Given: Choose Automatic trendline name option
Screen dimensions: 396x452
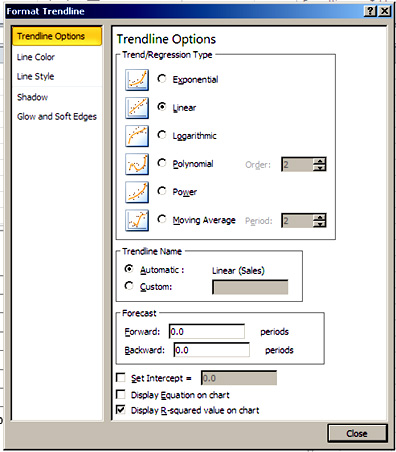Looking at the screenshot, I should point(129,269).
